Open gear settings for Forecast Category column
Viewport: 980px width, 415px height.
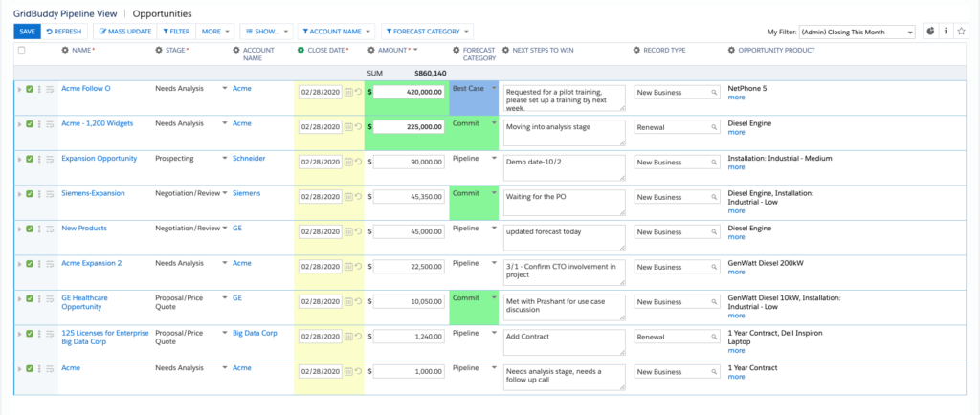click(x=456, y=51)
